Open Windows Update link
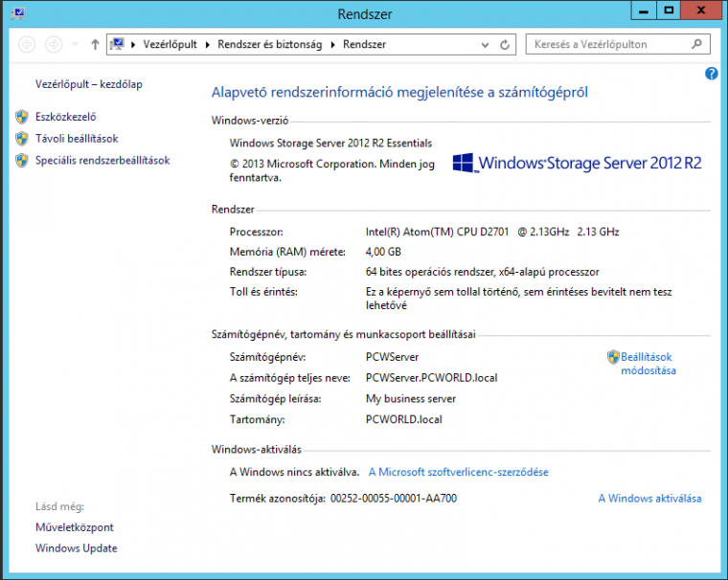728x580 pixels. coord(76,548)
